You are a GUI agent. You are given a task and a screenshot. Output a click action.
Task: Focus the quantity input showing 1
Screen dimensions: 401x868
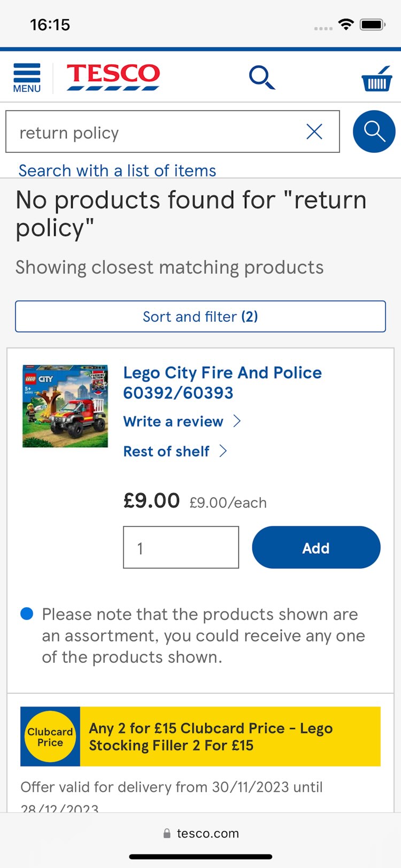tap(181, 547)
